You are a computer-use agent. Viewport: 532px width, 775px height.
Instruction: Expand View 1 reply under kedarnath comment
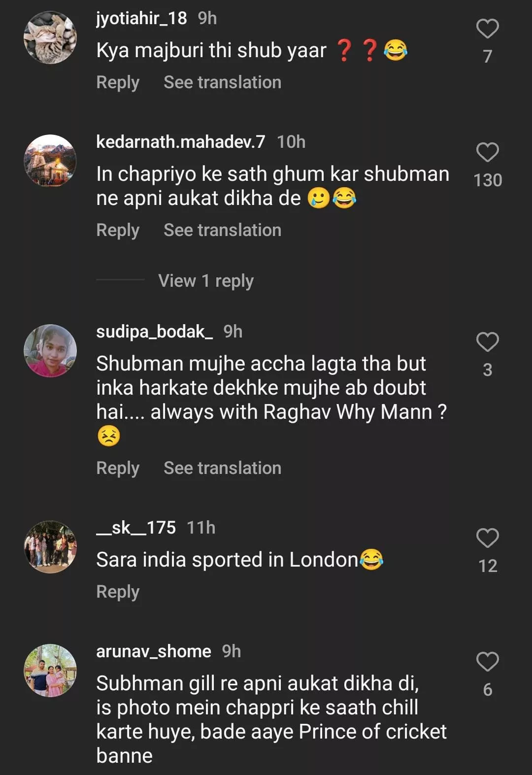pyautogui.click(x=206, y=281)
